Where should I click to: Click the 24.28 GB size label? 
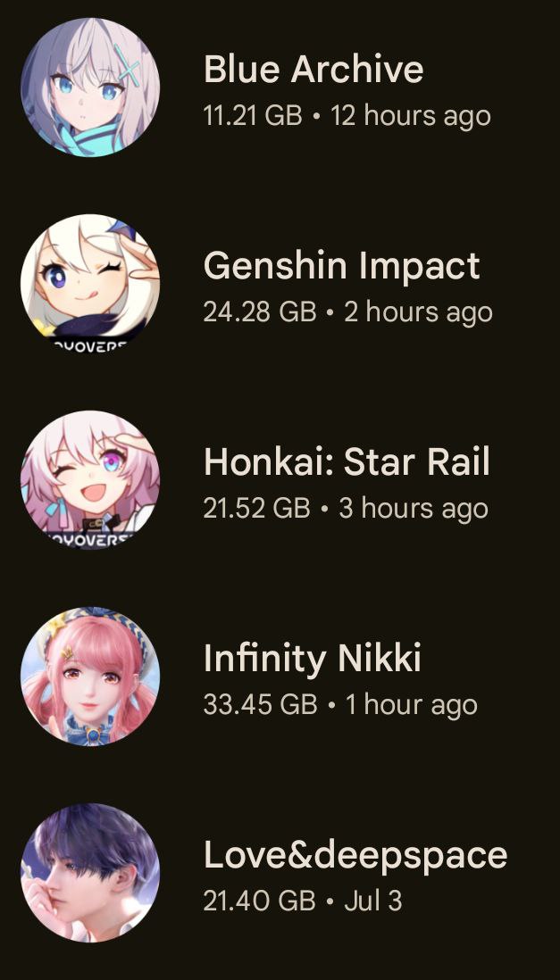click(260, 311)
